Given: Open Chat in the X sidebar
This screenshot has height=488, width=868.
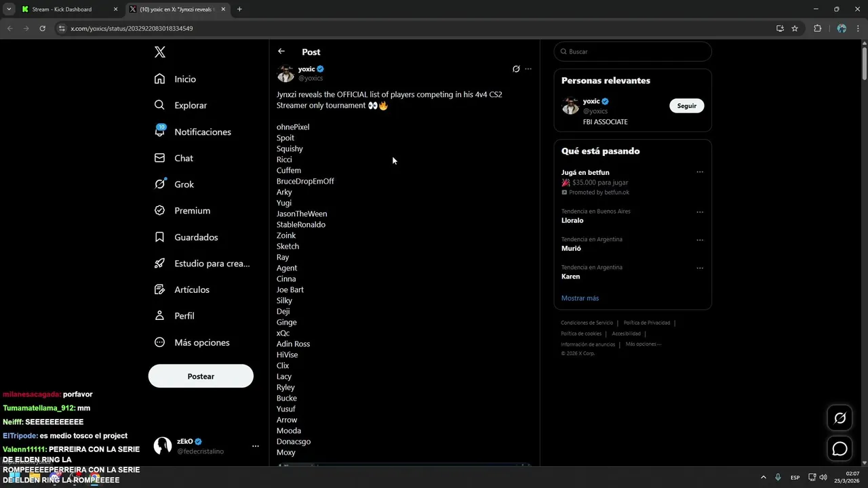Looking at the screenshot, I should click(x=174, y=158).
